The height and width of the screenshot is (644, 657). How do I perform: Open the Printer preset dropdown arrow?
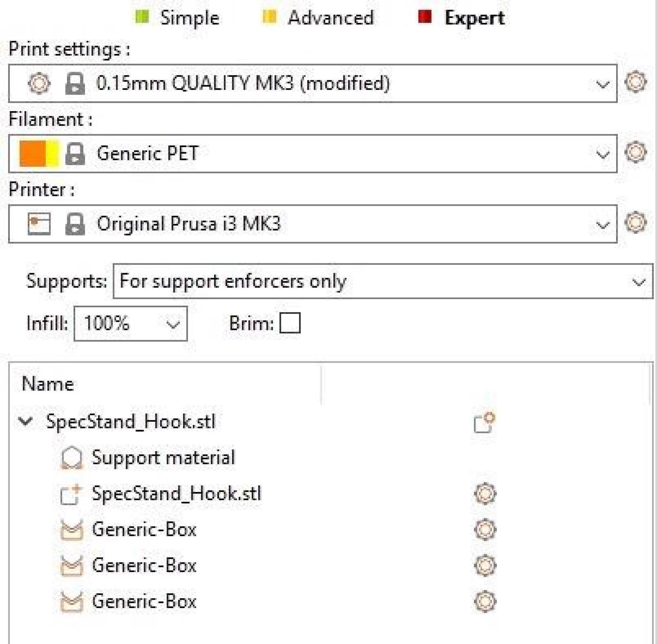click(x=603, y=225)
